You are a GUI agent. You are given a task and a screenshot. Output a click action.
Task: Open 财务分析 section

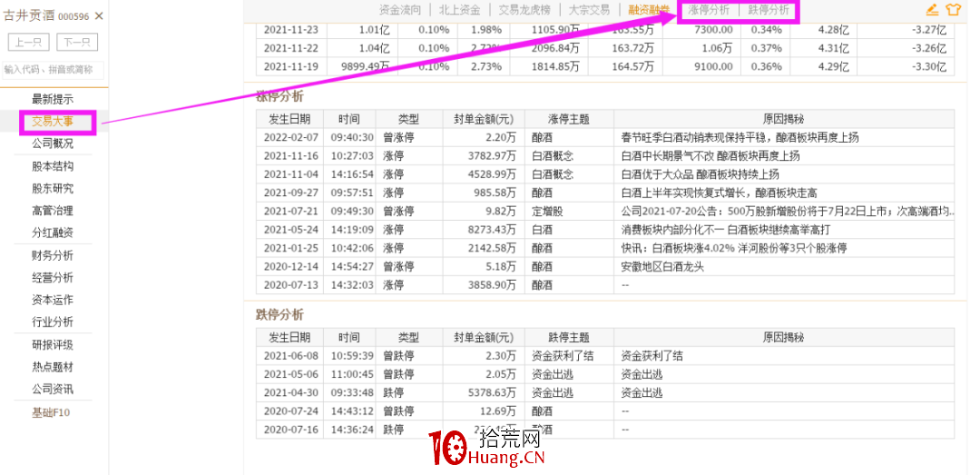click(53, 255)
